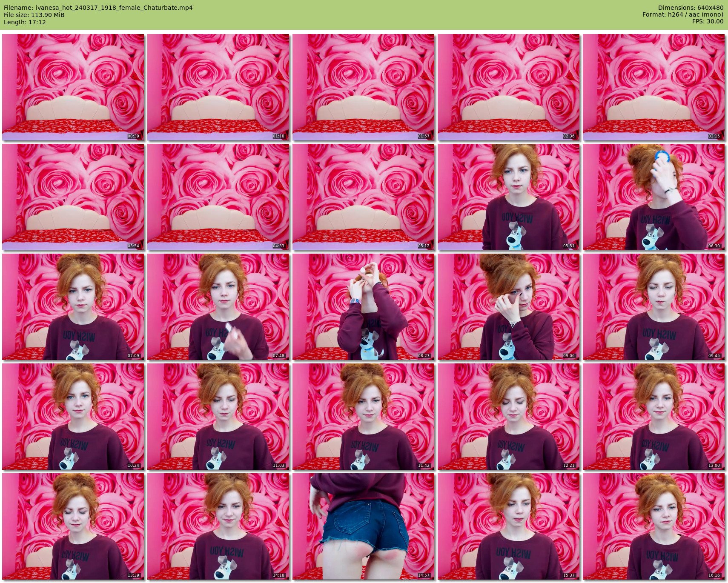Open the preview stamped 11:03

[x=218, y=417]
